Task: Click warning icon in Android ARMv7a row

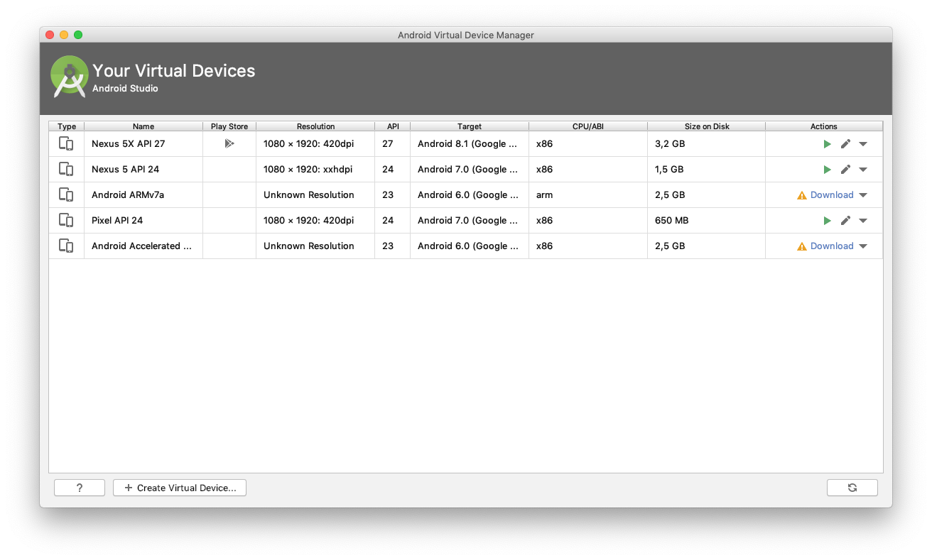Action: [802, 195]
